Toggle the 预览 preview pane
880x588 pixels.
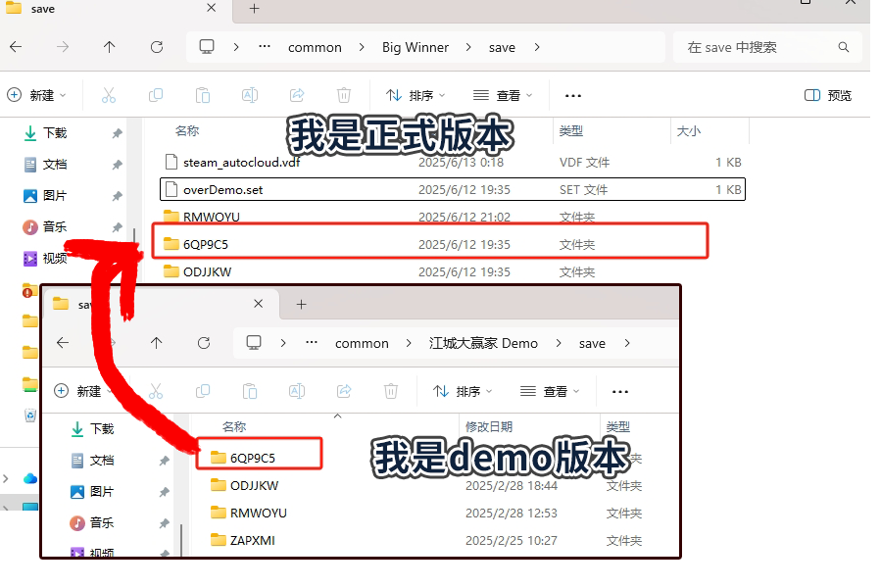pos(828,95)
